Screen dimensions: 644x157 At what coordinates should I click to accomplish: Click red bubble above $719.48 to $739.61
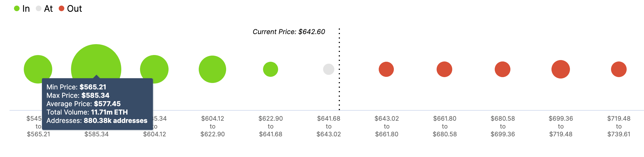[619, 69]
